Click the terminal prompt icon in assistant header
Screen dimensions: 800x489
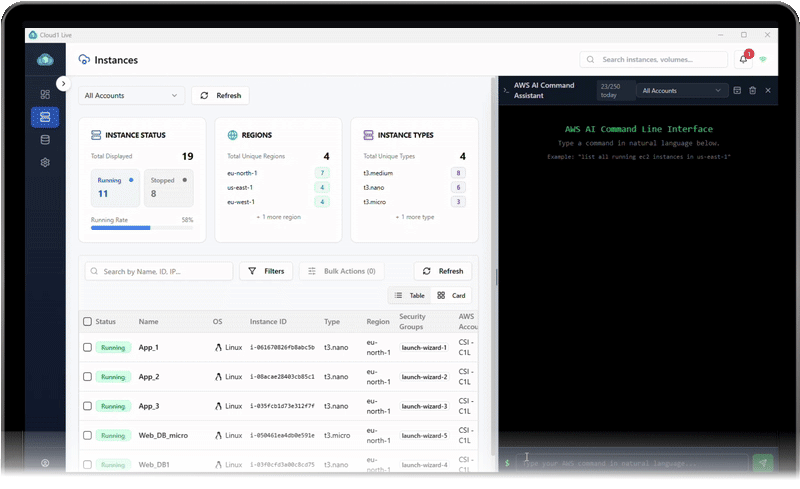[x=506, y=90]
